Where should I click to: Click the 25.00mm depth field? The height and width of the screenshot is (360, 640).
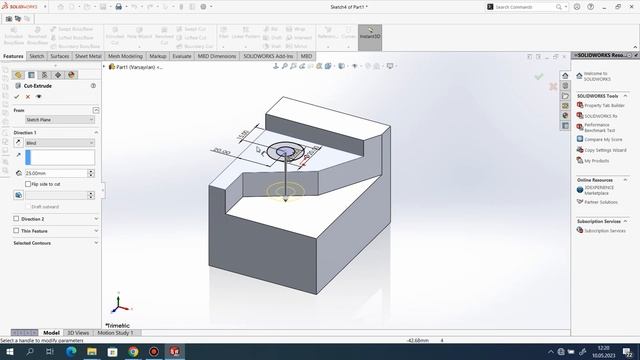(56, 173)
